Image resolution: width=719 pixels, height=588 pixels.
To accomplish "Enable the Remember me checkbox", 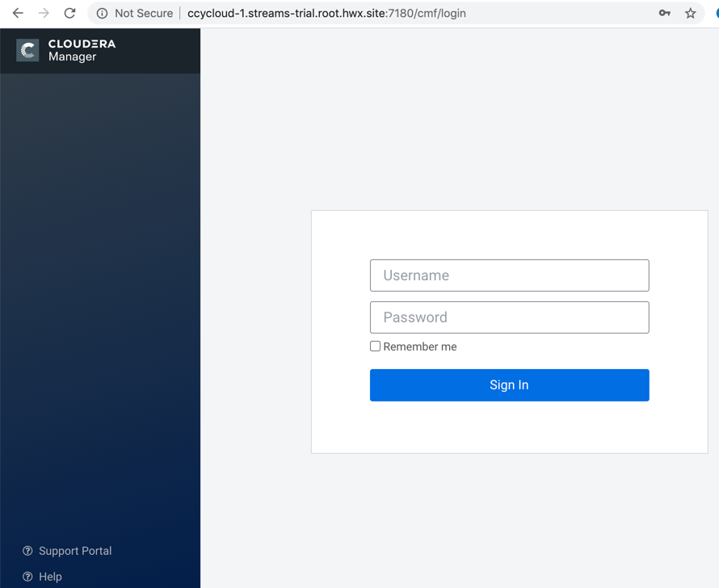I will (375, 346).
